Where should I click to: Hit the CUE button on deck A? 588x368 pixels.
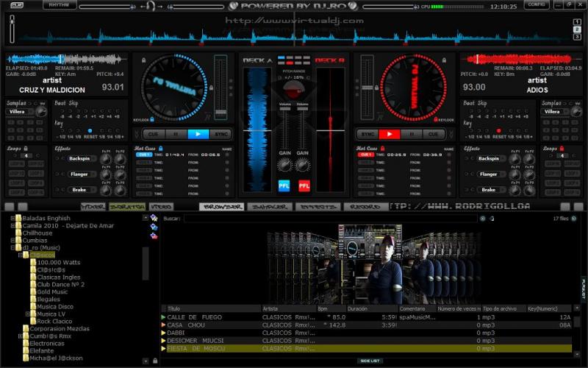(153, 134)
